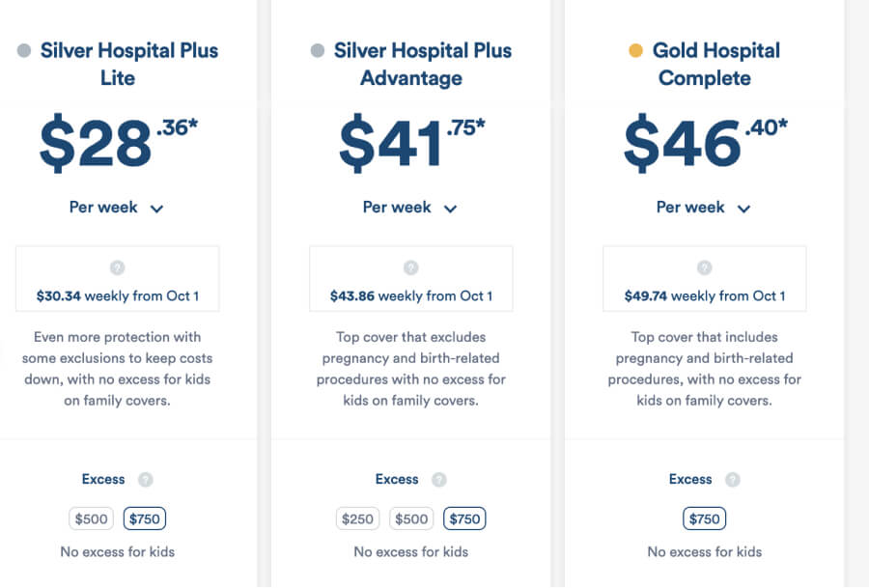Open the Excess help icon on Lite plan
This screenshot has height=588, width=869.
pos(148,479)
